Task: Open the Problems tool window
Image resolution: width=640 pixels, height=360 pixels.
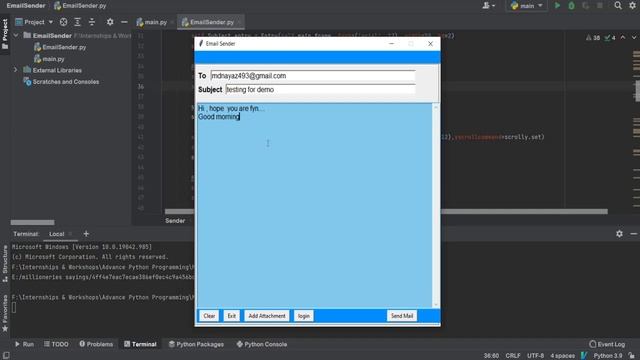Action: (96, 344)
